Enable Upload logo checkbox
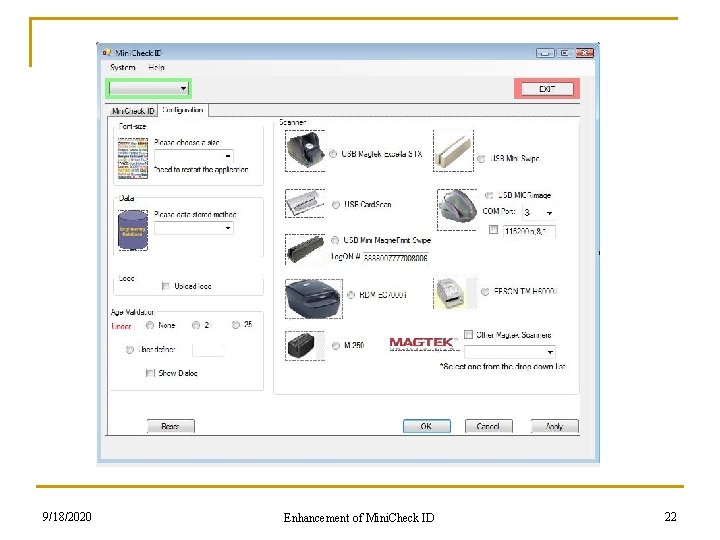The image size is (720, 540). pyautogui.click(x=166, y=286)
